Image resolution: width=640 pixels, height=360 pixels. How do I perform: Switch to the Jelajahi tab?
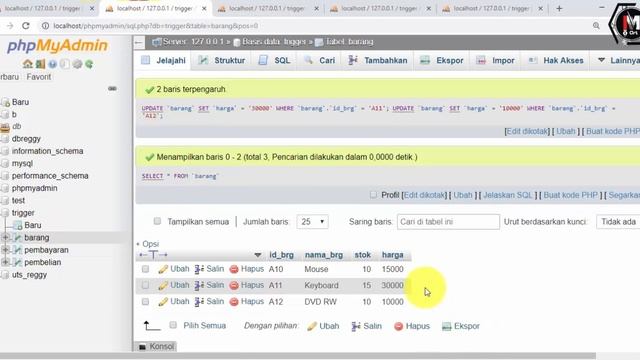[164, 60]
